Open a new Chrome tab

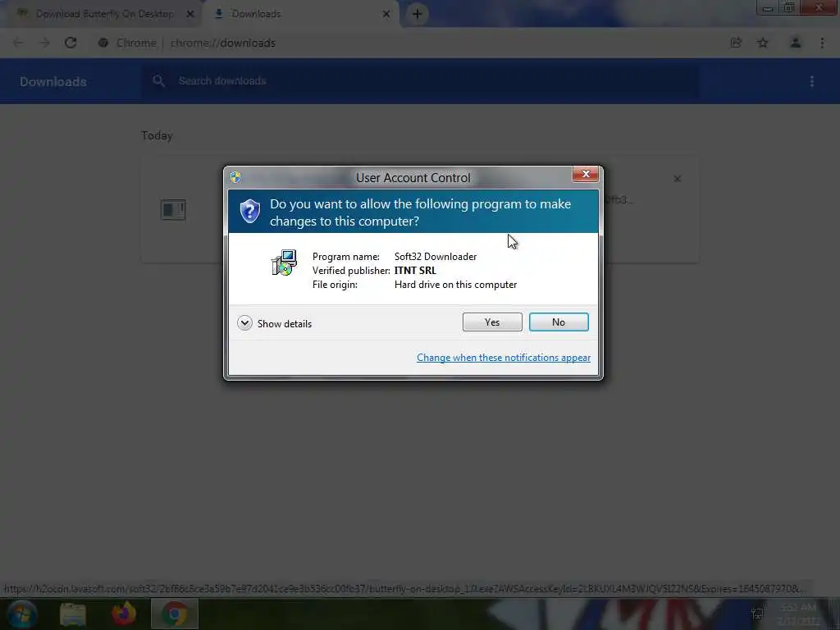click(418, 14)
